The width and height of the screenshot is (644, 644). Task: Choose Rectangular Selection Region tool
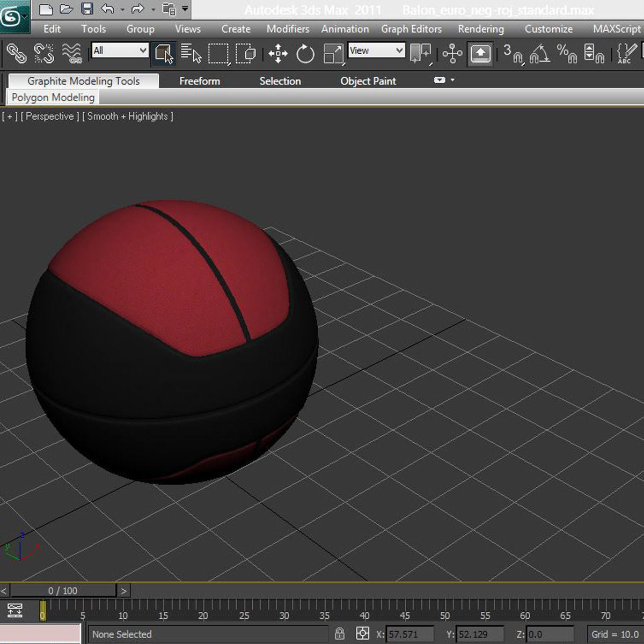coord(218,54)
